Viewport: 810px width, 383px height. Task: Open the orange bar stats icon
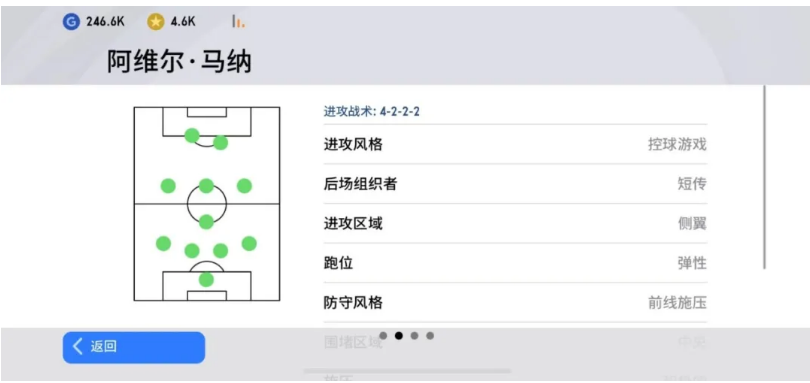pos(238,21)
